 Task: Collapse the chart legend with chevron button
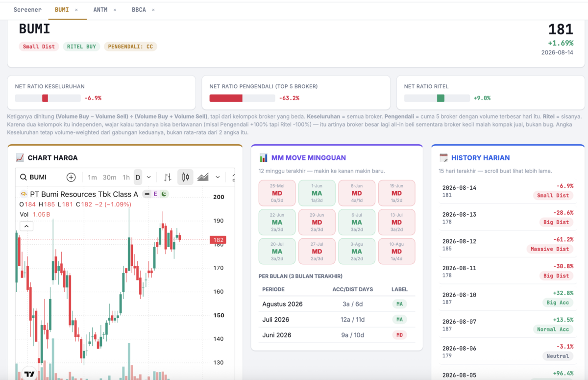pyautogui.click(x=26, y=226)
